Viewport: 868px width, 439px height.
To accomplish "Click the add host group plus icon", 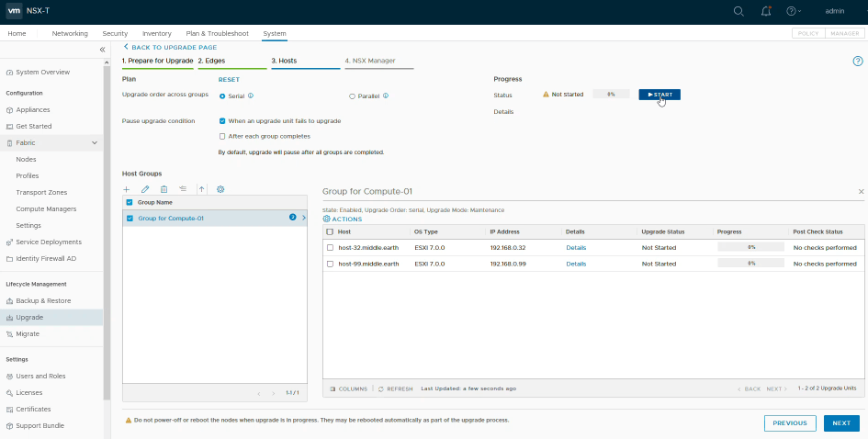I will (x=127, y=189).
